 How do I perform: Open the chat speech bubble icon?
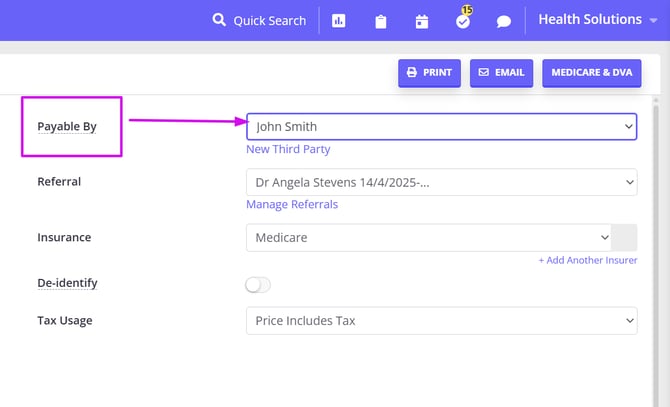click(x=504, y=21)
